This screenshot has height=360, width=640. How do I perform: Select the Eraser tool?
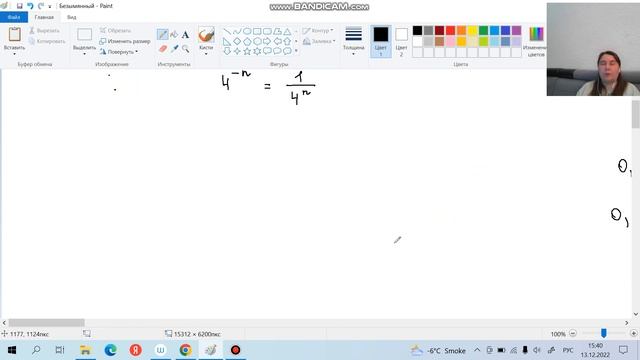click(x=162, y=49)
